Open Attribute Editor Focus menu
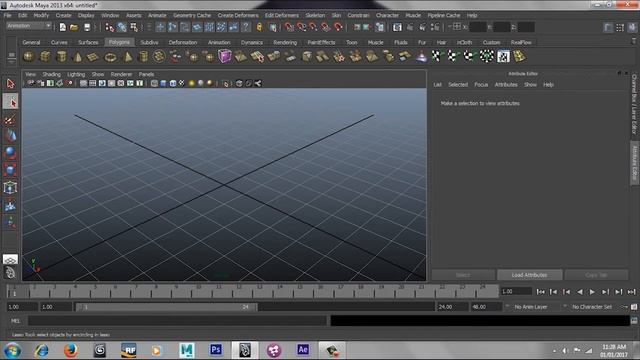 (x=481, y=85)
